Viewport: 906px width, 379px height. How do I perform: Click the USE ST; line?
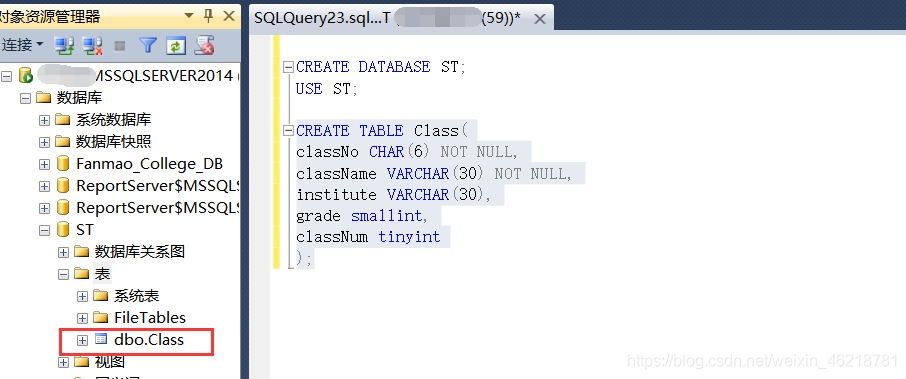(x=327, y=89)
